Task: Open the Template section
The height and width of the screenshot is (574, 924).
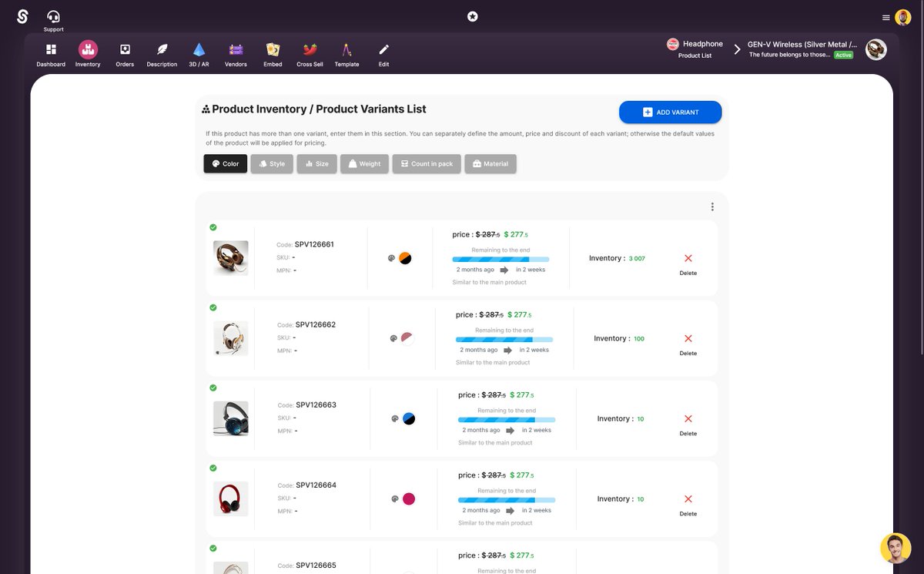Action: pyautogui.click(x=346, y=54)
